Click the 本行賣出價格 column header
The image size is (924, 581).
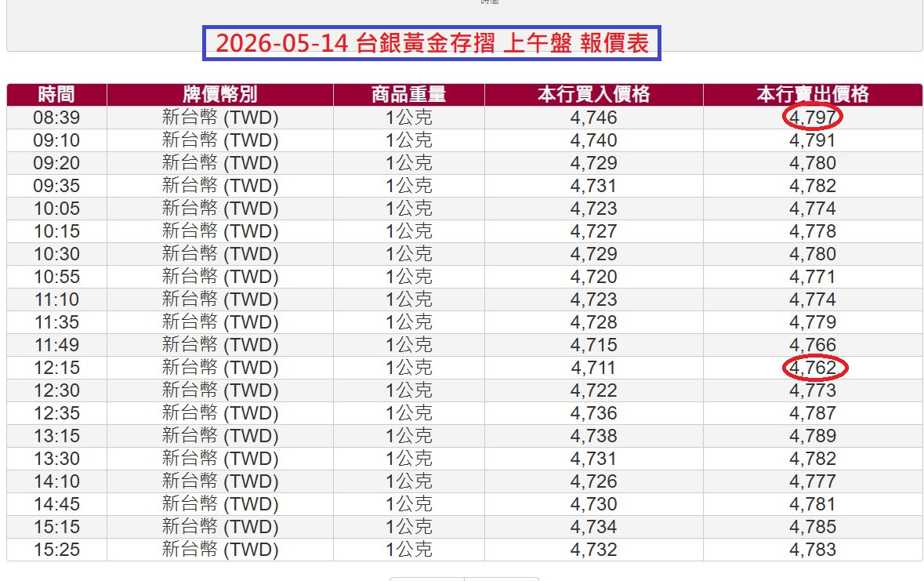[x=813, y=94]
